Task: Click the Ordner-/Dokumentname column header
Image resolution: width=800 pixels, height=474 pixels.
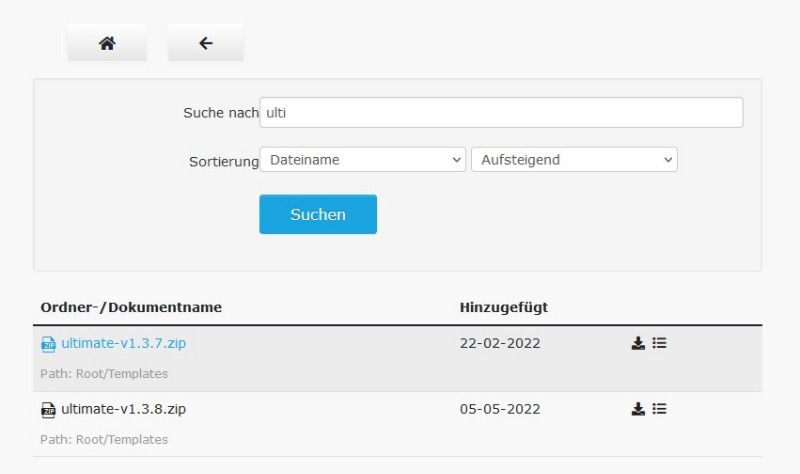Action: pyautogui.click(x=131, y=307)
